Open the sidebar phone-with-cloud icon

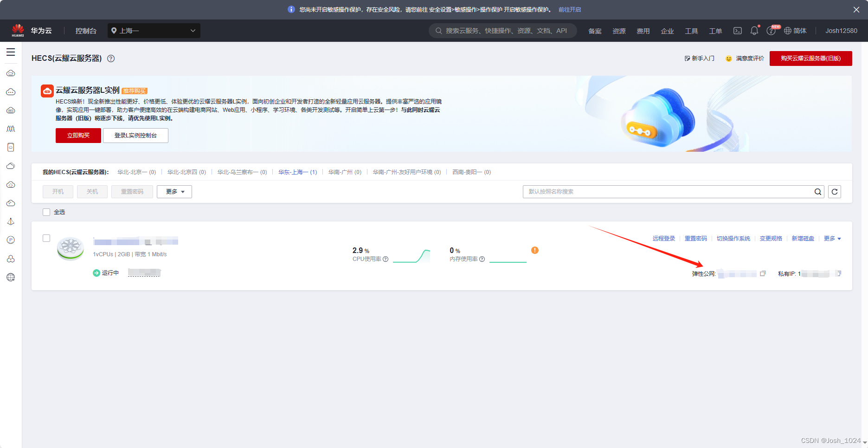pos(11,148)
